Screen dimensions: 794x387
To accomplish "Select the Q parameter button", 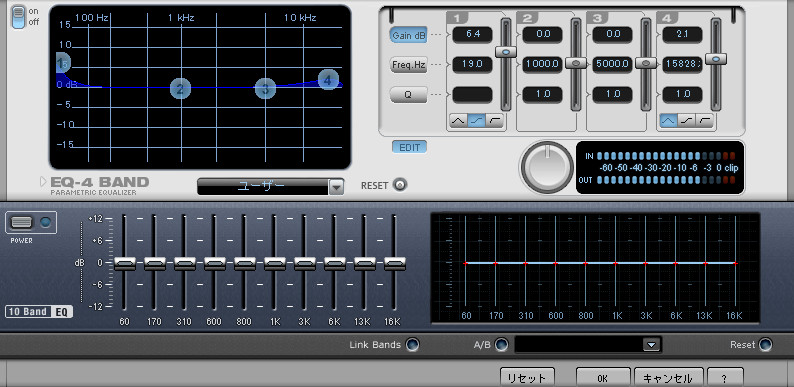I will click(409, 94).
